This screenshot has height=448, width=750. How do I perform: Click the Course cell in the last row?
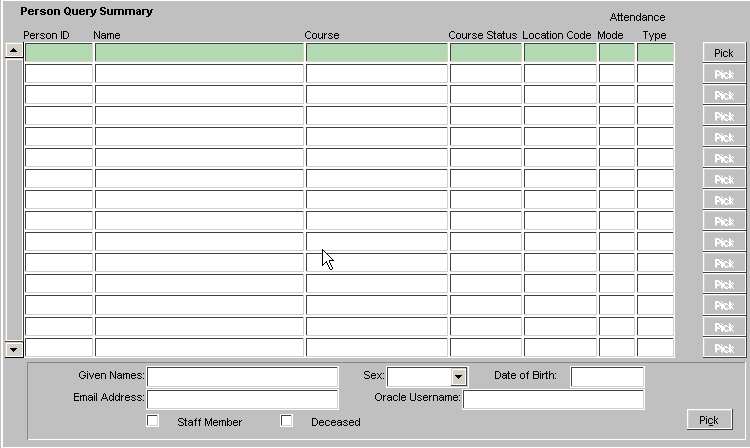pos(376,348)
